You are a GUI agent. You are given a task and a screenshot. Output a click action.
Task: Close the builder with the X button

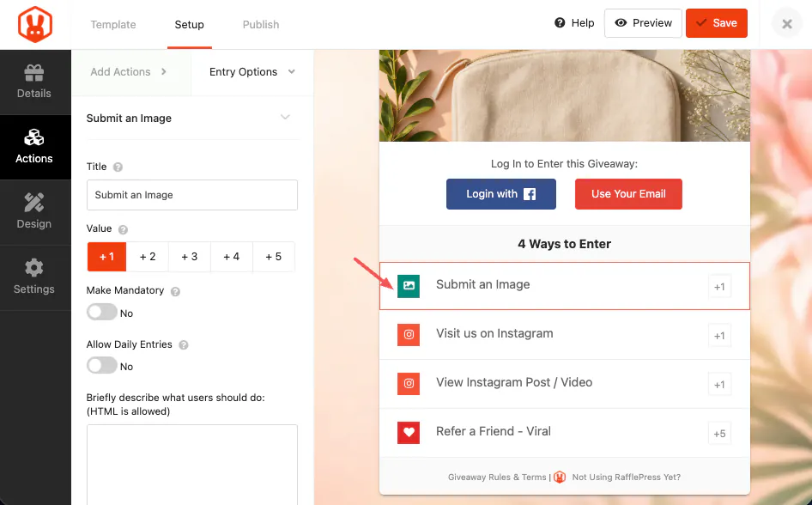coord(786,24)
